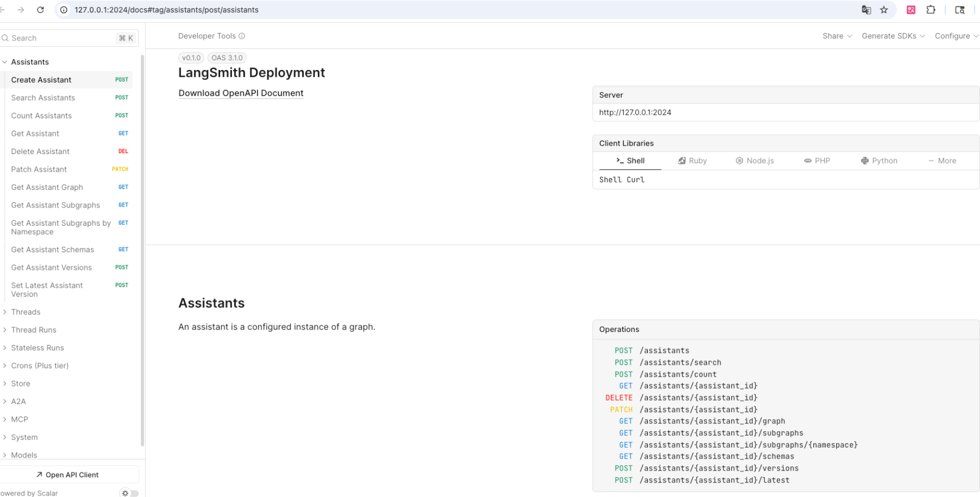Open the Share dropdown
980x497 pixels.
837,36
